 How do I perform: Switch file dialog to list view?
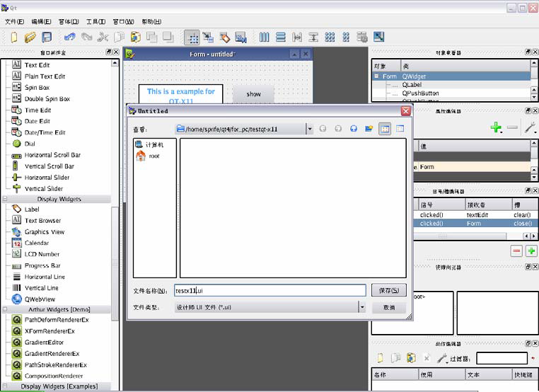[x=385, y=129]
